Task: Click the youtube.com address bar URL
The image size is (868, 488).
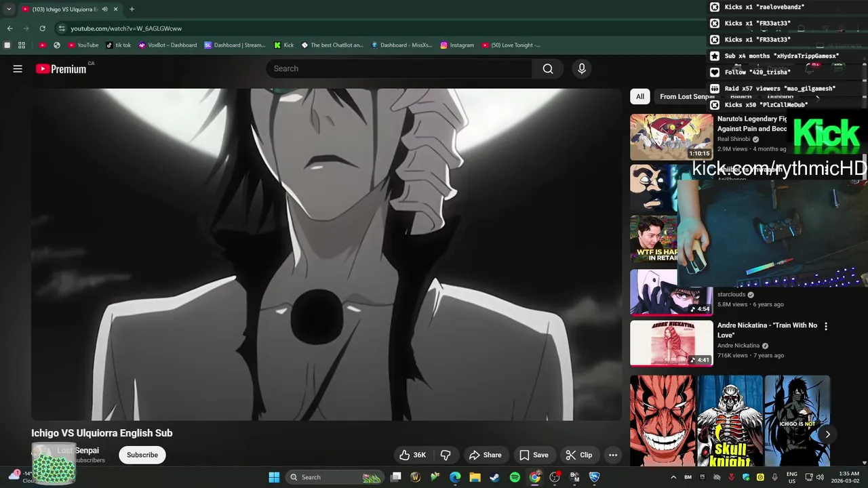Action: (126, 28)
